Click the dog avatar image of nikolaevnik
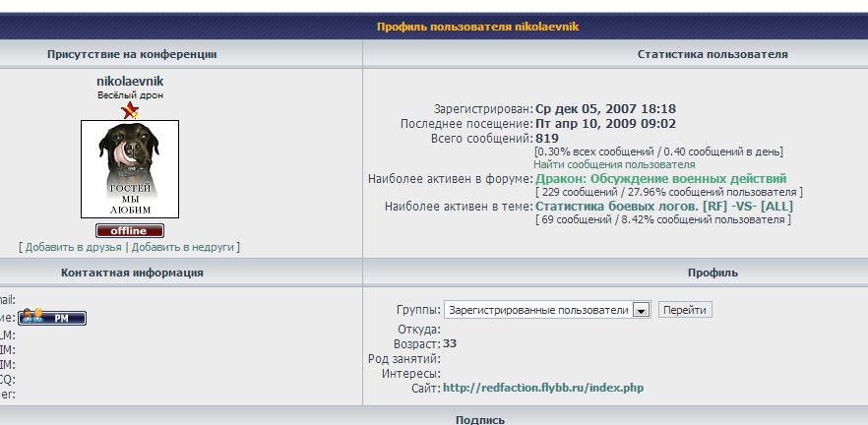This screenshot has width=868, height=425. click(130, 169)
